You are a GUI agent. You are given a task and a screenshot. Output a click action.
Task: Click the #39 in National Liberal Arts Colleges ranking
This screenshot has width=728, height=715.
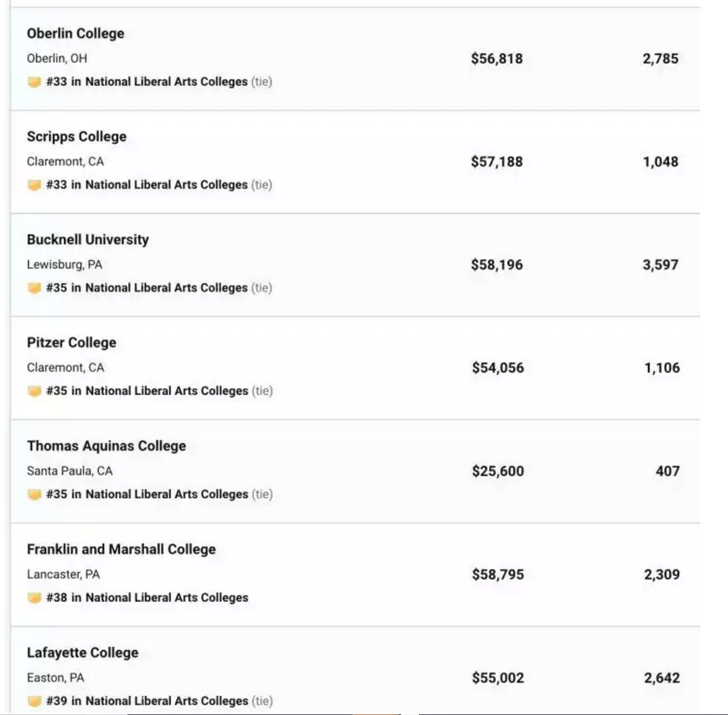point(147,701)
